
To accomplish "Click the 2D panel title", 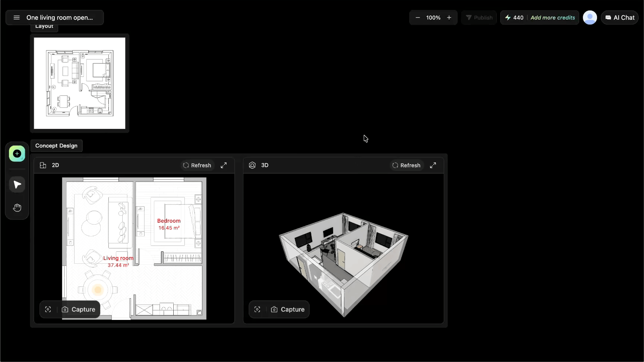I will point(56,165).
